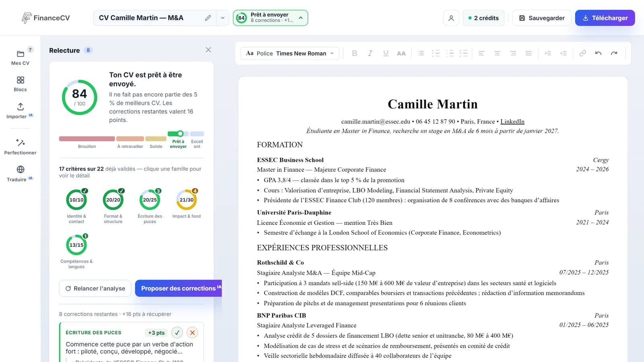Expand the Impact & fond family
Screen dimensions: 644x362
[186, 204]
